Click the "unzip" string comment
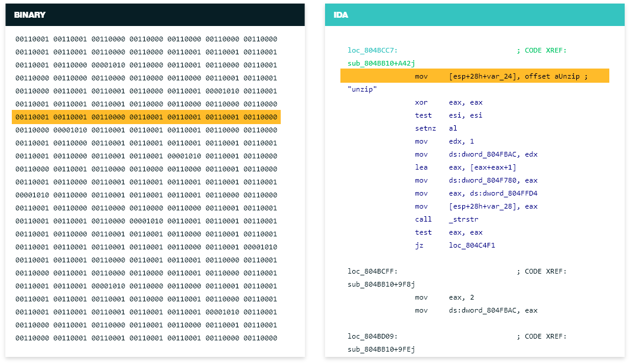The width and height of the screenshot is (630, 364). point(362,89)
